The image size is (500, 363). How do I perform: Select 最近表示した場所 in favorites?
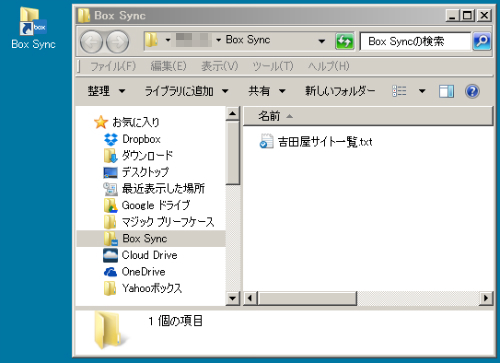pyautogui.click(x=163, y=189)
